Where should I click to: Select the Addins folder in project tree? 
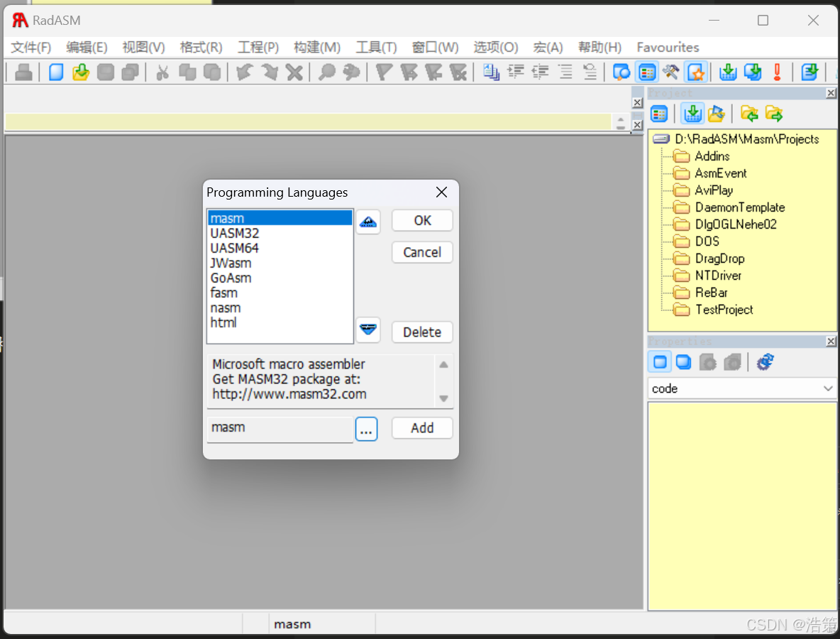pyautogui.click(x=712, y=156)
